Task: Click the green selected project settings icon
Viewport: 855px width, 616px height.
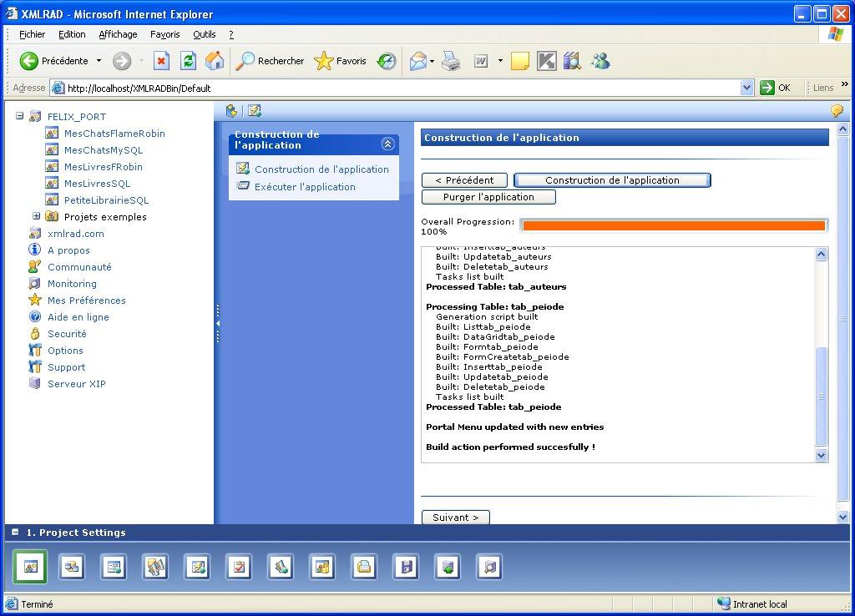Action: 30,568
